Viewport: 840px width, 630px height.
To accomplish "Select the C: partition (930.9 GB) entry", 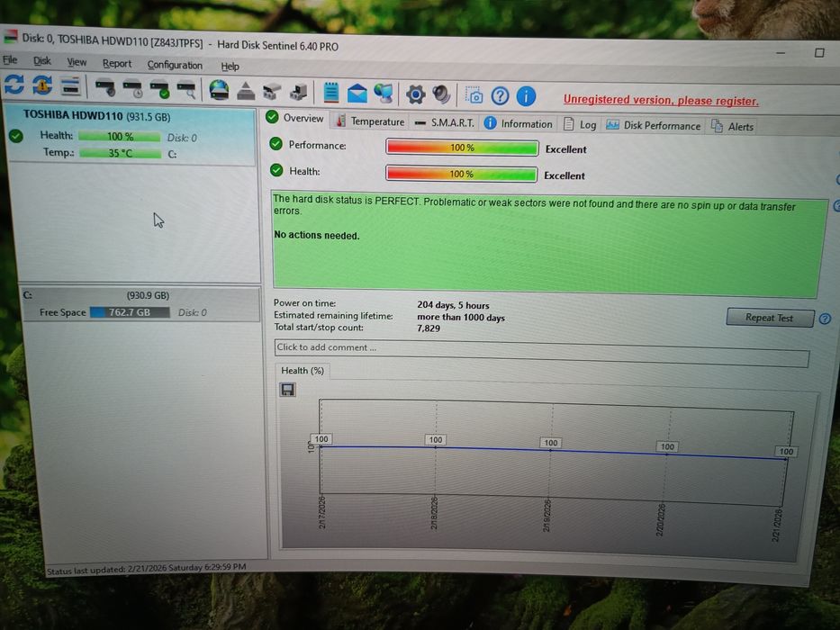I will tap(140, 304).
